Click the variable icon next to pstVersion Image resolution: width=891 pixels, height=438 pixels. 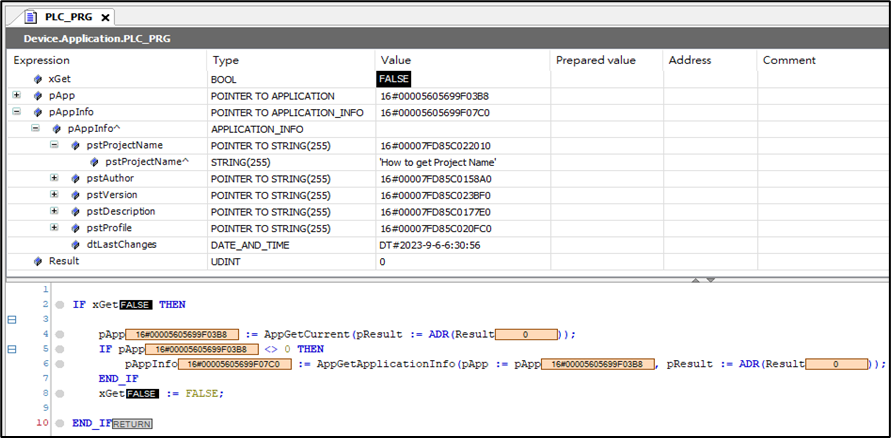[x=75, y=195]
